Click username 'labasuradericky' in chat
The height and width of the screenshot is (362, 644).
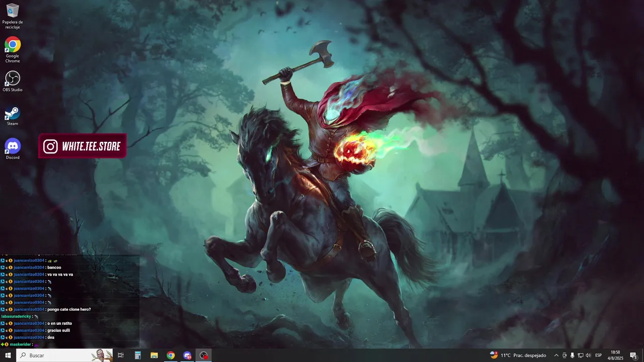(x=16, y=316)
